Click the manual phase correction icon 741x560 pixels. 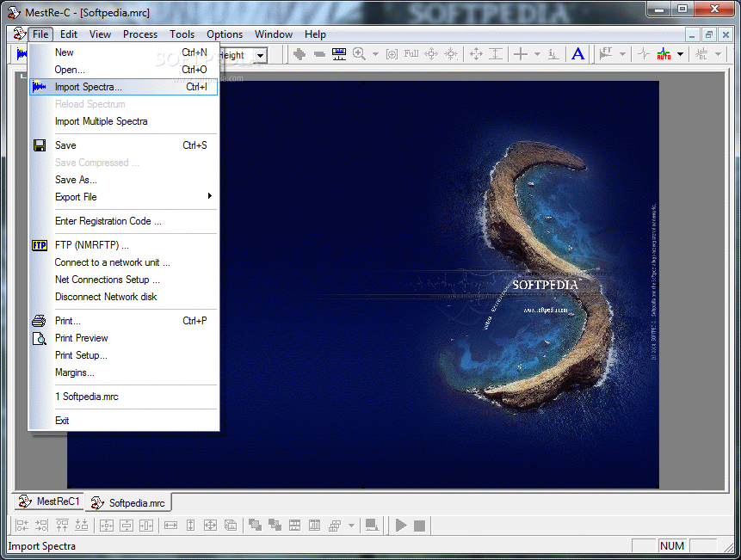coord(643,54)
